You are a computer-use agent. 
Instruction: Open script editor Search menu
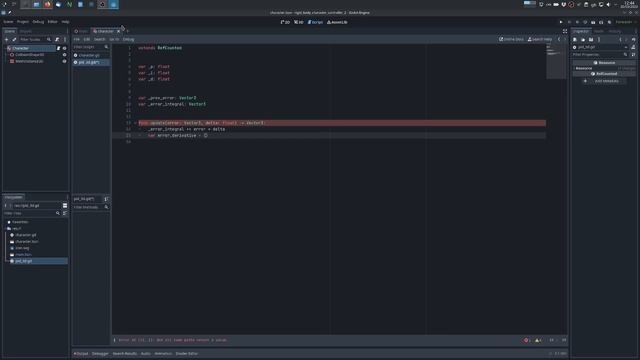(x=100, y=39)
